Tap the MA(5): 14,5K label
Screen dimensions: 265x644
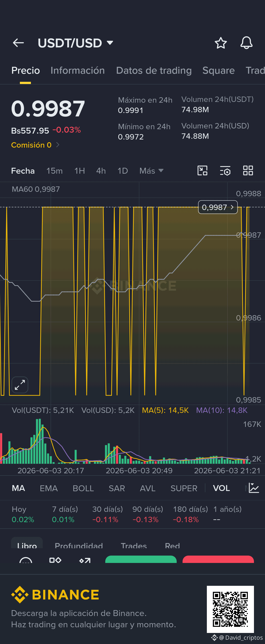pyautogui.click(x=165, y=410)
